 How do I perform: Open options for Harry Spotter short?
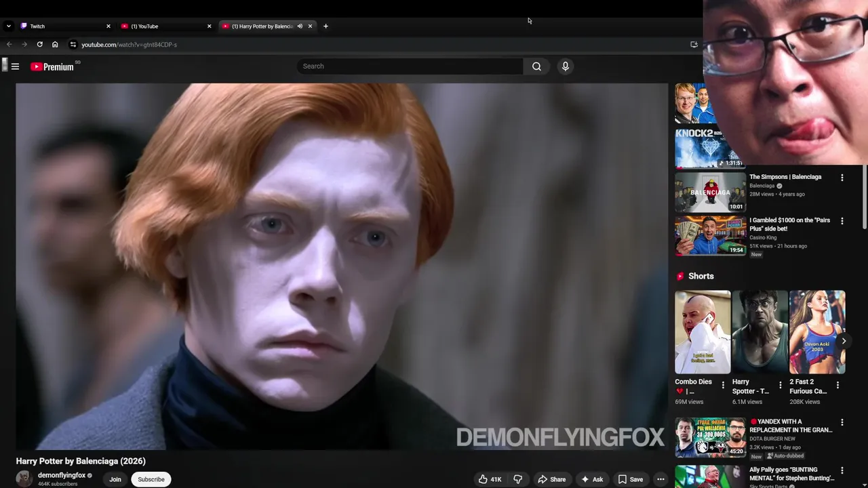coord(780,385)
